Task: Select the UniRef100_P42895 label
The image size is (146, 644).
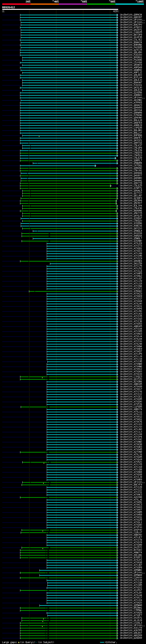Action: 131,48
